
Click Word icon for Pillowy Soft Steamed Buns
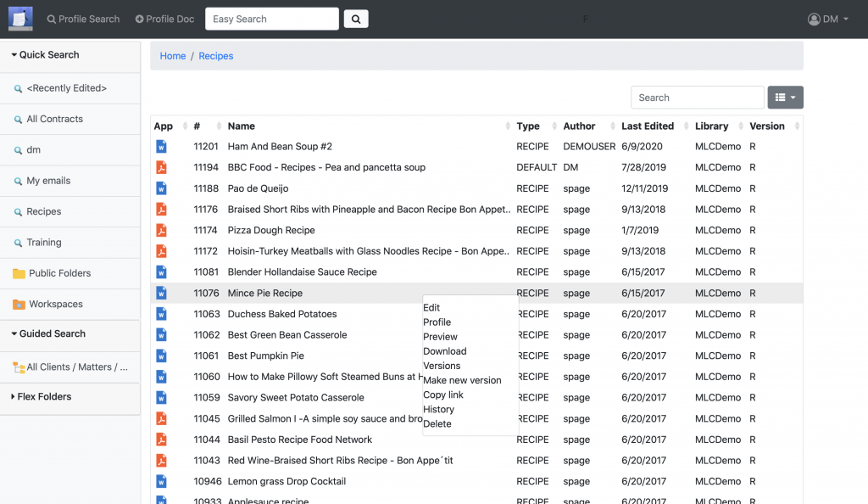pos(161,377)
